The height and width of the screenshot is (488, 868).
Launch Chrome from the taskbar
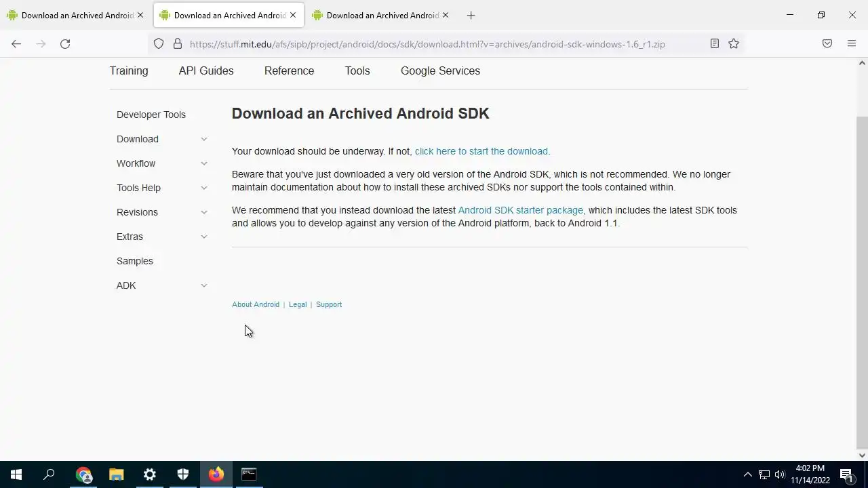[x=83, y=474]
